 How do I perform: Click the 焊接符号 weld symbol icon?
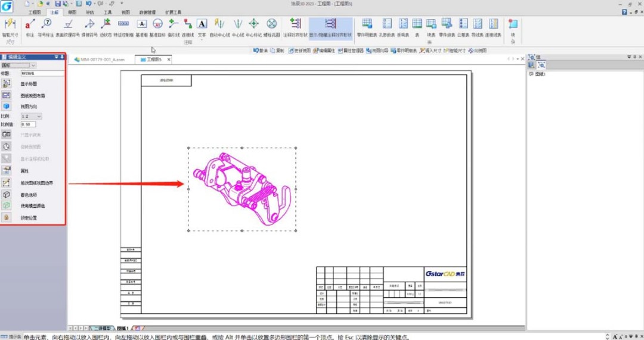click(x=89, y=25)
